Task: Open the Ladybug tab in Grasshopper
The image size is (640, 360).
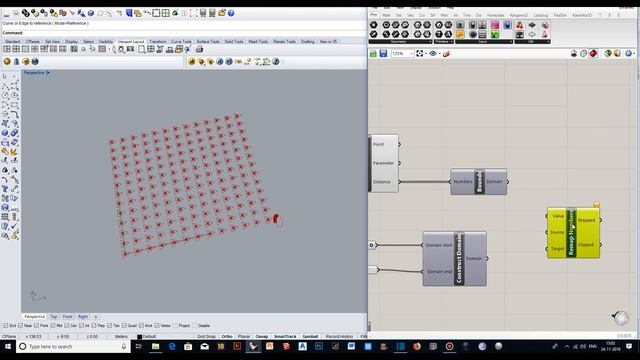Action: 541,16
